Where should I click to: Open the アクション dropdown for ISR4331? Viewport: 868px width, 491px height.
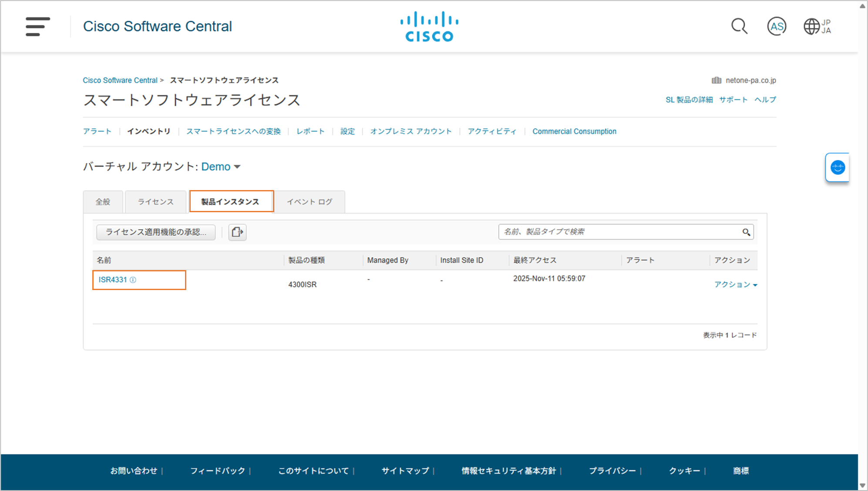(736, 284)
